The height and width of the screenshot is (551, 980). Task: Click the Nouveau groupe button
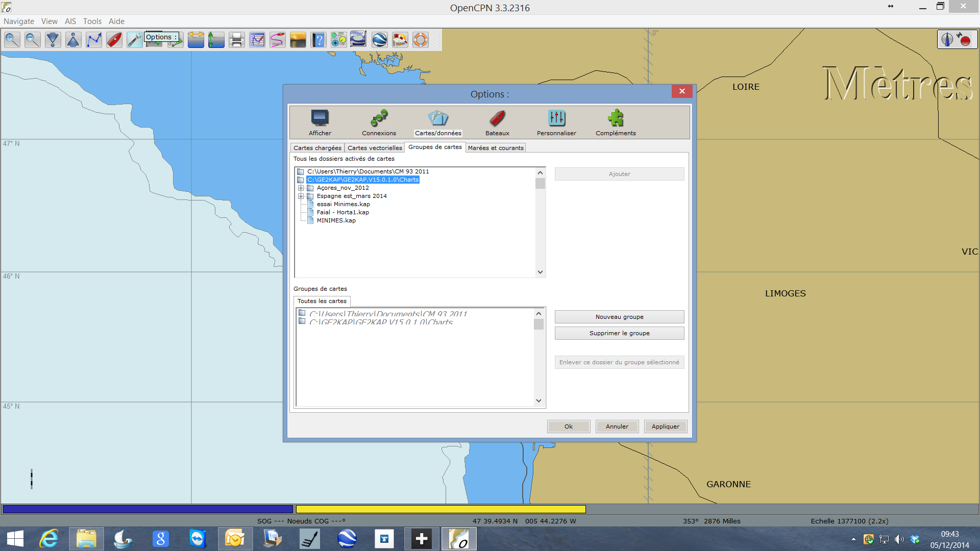(x=620, y=317)
